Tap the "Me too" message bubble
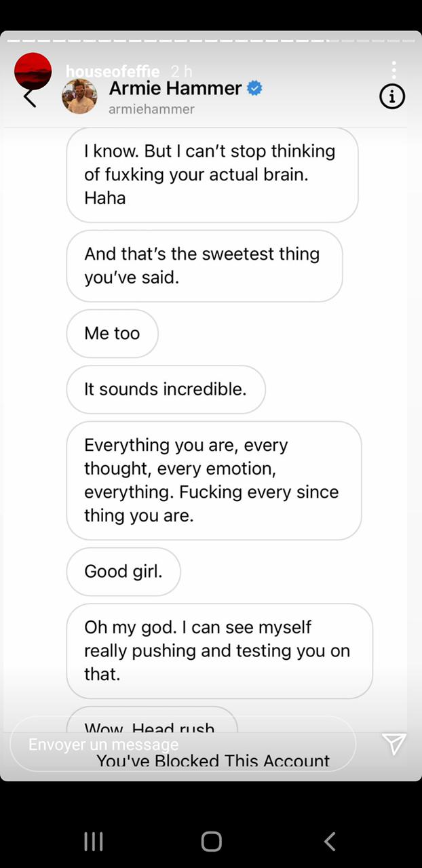 112,334
